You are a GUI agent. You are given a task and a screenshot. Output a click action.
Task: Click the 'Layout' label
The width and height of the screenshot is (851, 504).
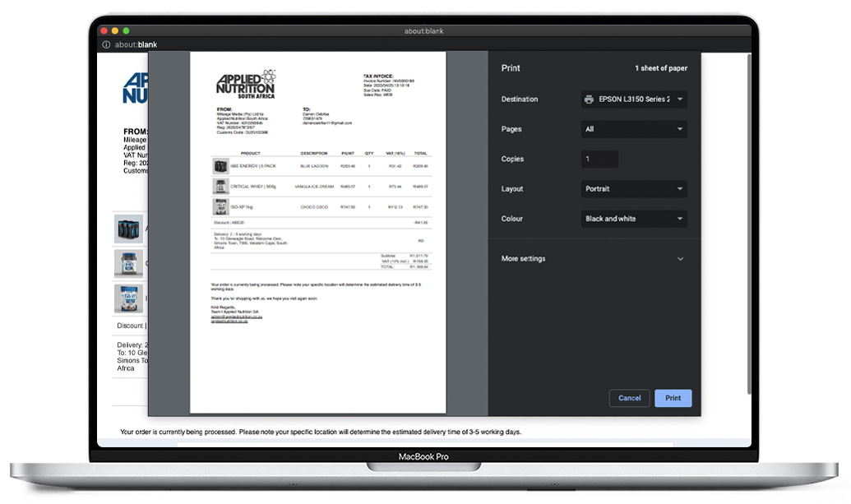[x=511, y=189]
